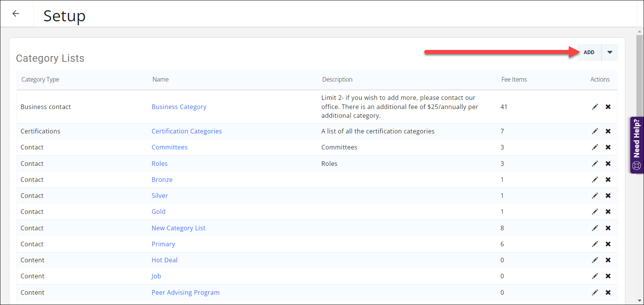This screenshot has height=305, width=644.
Task: Delete the New Category List row
Action: tap(608, 228)
